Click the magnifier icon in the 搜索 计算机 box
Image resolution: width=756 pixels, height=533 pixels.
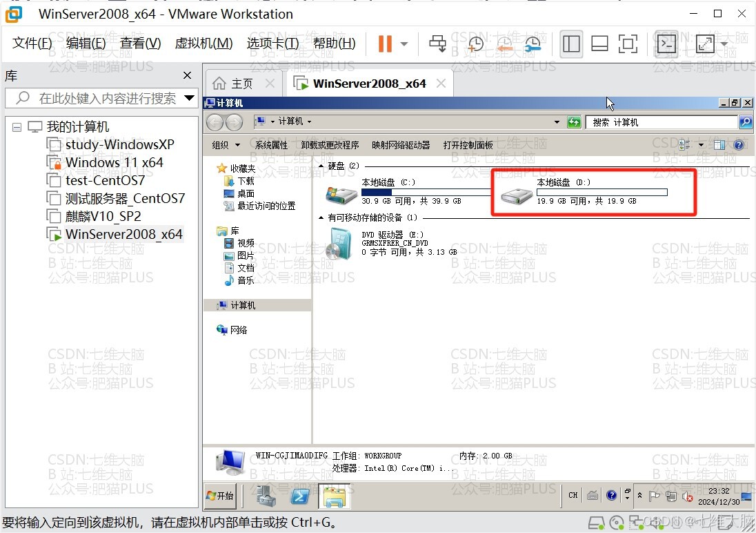(746, 122)
